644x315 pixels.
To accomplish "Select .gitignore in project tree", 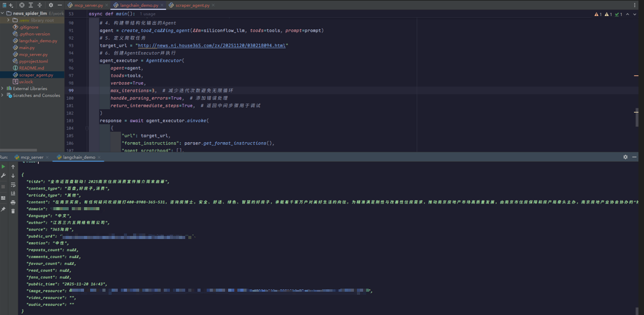I will (29, 27).
